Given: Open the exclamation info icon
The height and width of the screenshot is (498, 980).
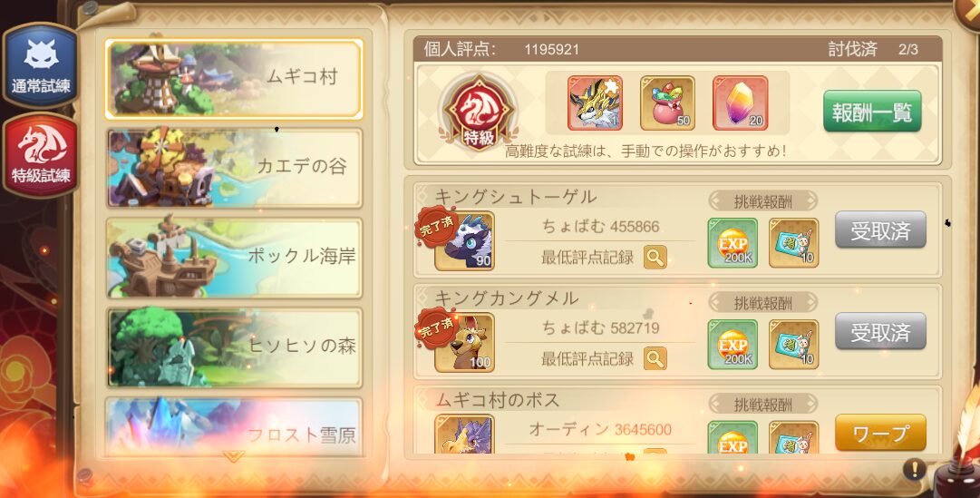Looking at the screenshot, I should (x=915, y=469).
